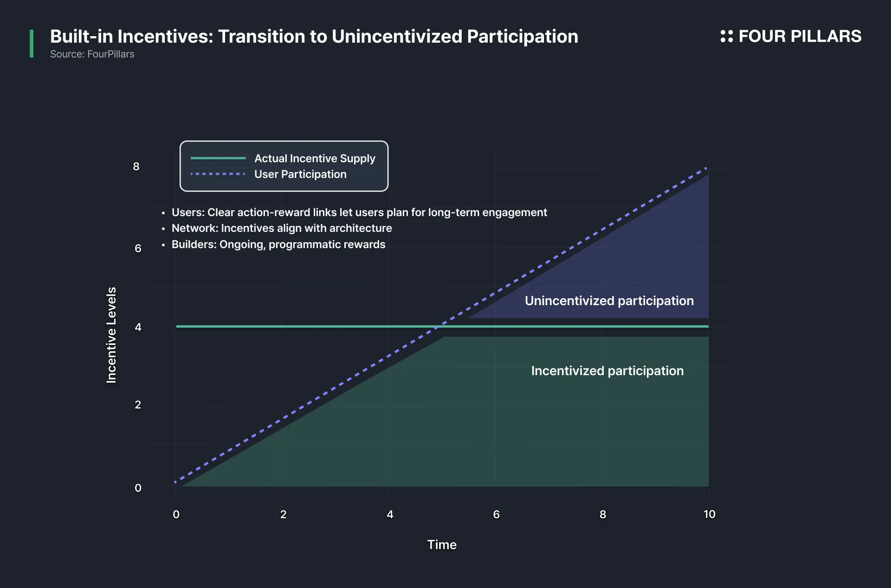Viewport: 891px width, 588px height.
Task: Click the Actual Incentive Supply legend line
Action: click(218, 158)
